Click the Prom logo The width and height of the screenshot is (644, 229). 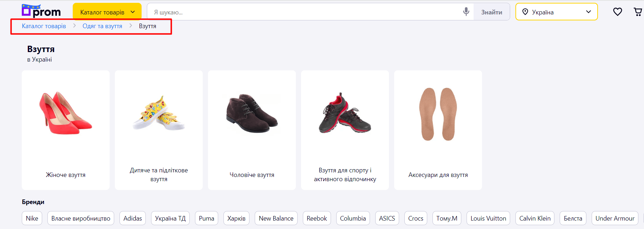(x=41, y=11)
